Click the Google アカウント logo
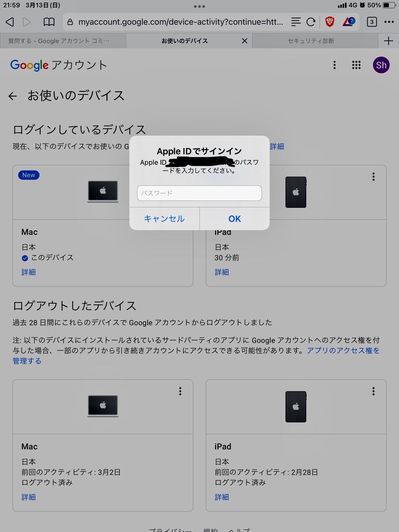 point(59,65)
